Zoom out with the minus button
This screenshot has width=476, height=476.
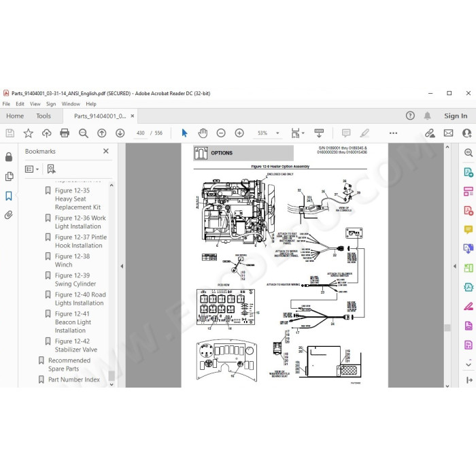221,133
